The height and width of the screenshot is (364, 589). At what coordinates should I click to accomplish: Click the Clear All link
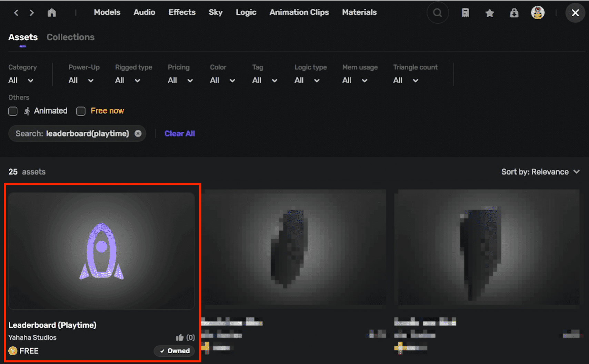point(180,133)
